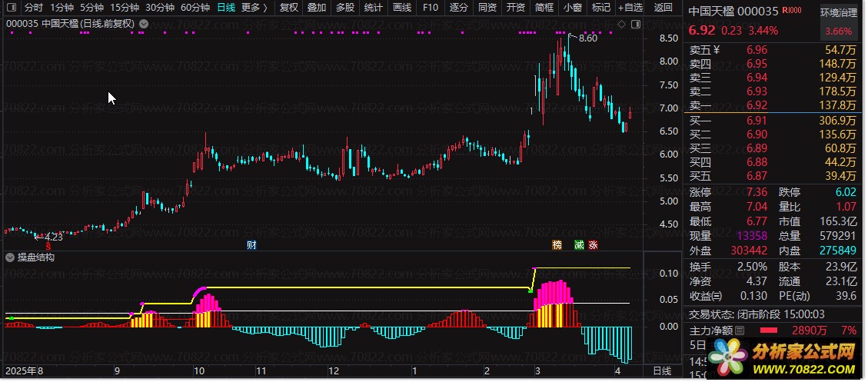Viewport: 868px width, 382px height.
Task: Click the 卖二 price 6.93
Action: 757,91
